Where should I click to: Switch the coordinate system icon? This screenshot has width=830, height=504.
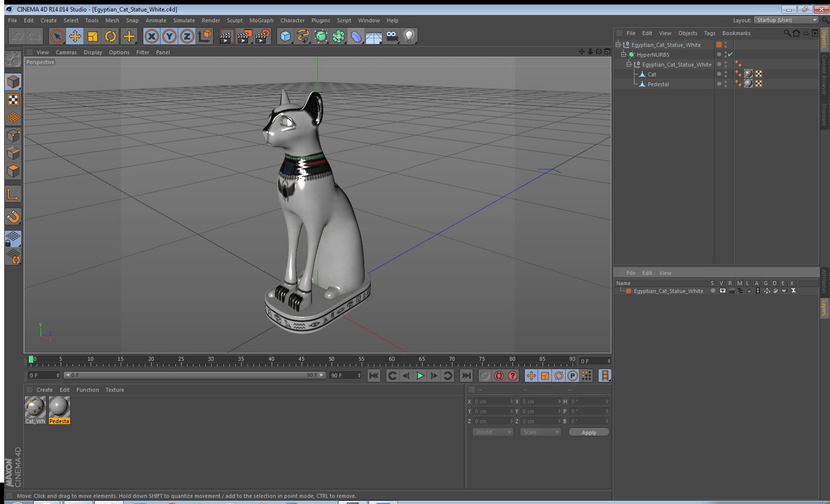click(x=205, y=36)
